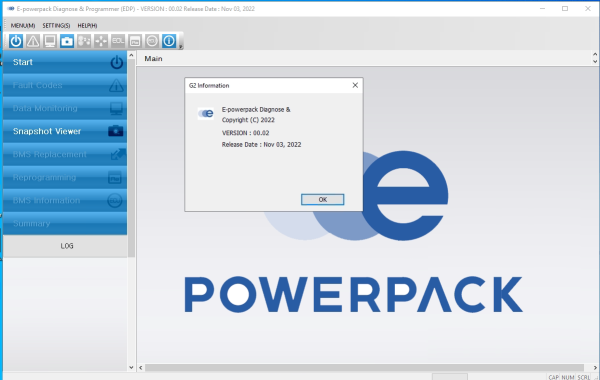Click the warning icon on Fault Codes row
600x380 pixels.
coord(116,86)
